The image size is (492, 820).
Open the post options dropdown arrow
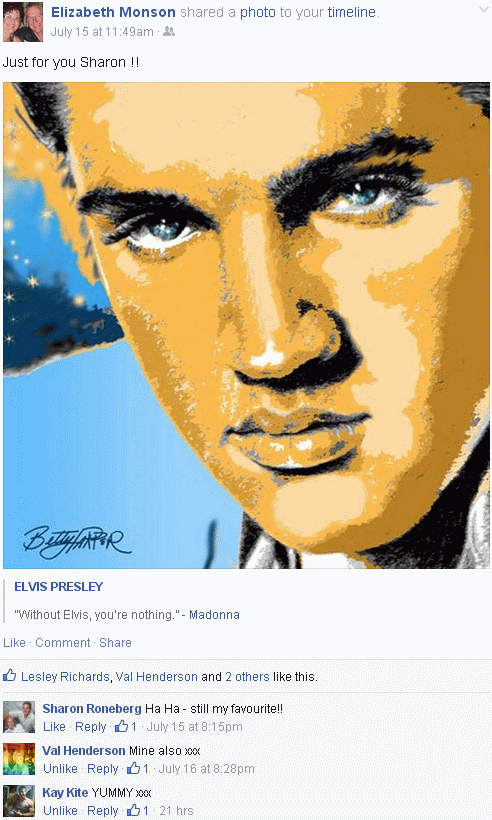coord(483,10)
